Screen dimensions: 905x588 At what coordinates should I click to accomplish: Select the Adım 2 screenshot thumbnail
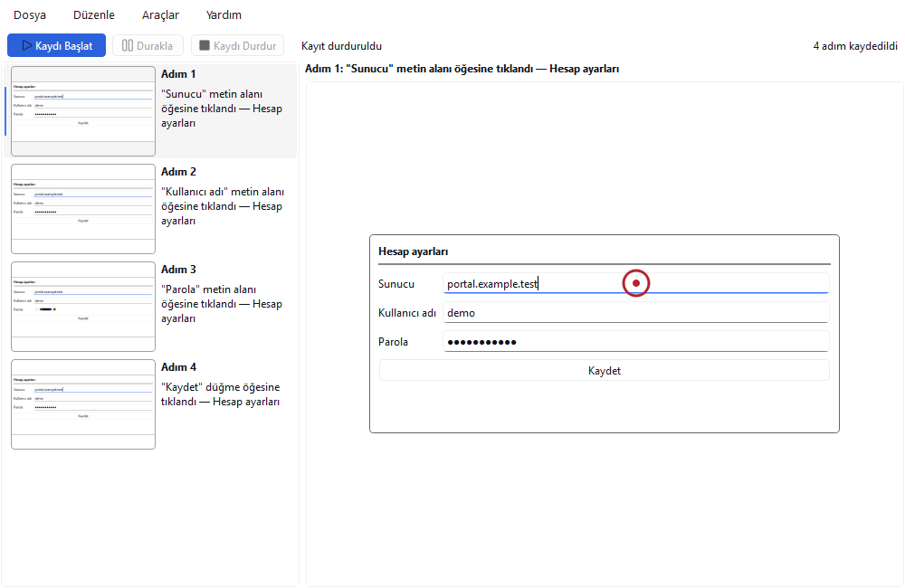click(83, 209)
